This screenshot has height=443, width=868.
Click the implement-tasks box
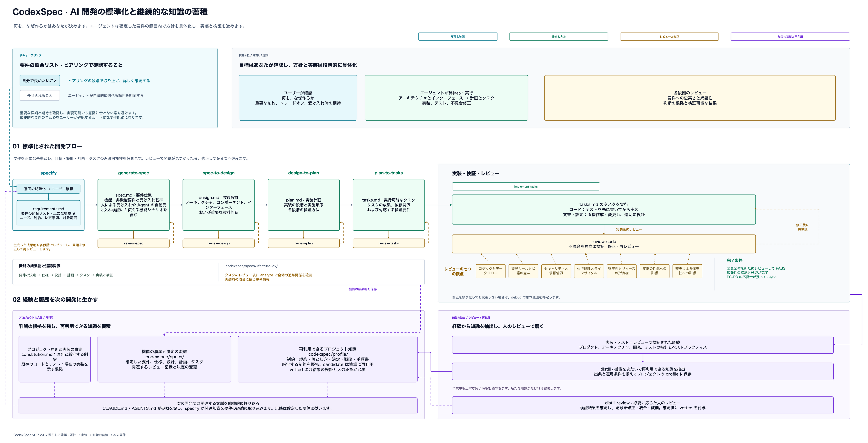tap(526, 186)
